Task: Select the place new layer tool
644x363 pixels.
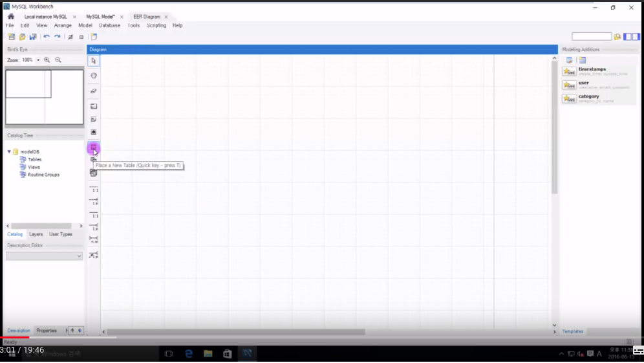Action: [x=94, y=107]
